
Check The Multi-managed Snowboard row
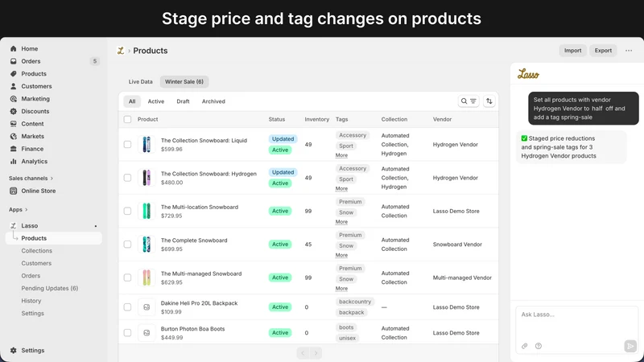127,278
